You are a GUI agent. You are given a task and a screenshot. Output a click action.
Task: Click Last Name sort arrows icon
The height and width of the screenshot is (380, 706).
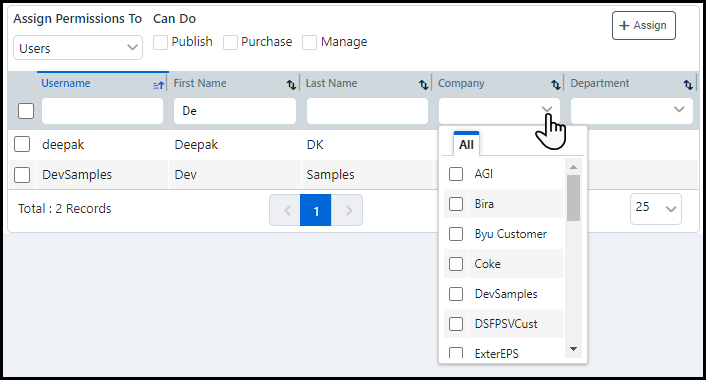click(423, 84)
